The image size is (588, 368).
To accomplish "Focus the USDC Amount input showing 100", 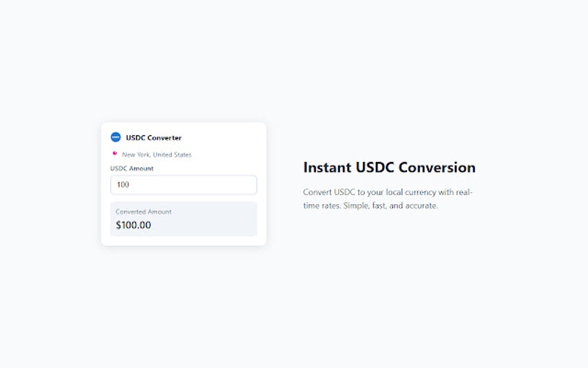I will (183, 185).
